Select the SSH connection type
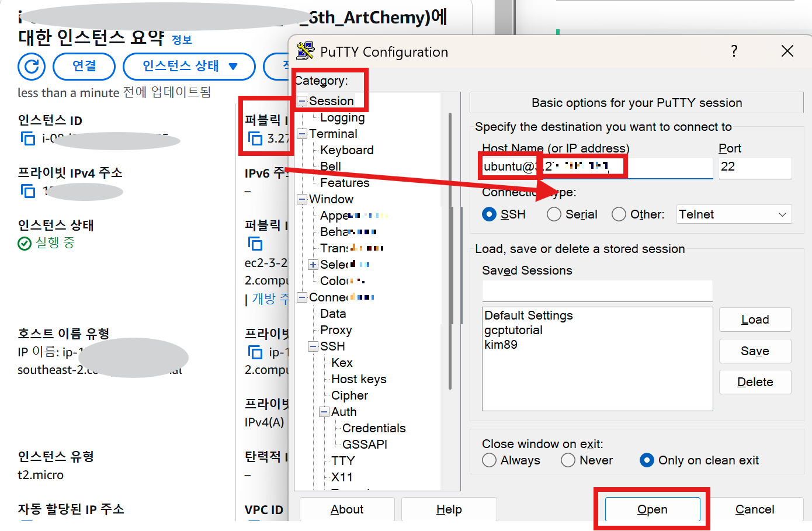The image size is (812, 531). click(490, 214)
